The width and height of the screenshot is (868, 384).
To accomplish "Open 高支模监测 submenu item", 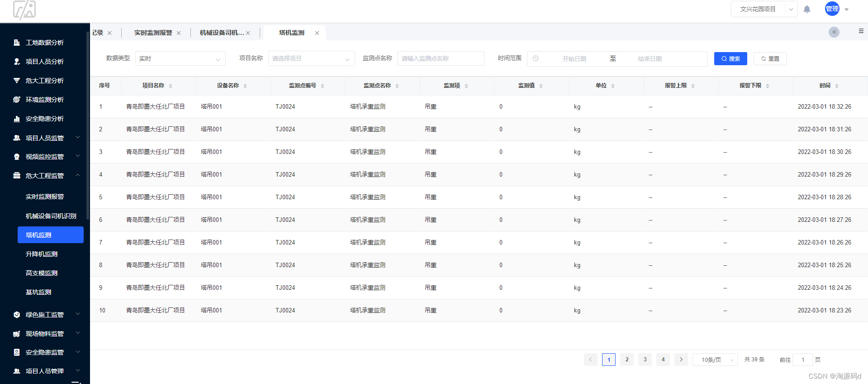I will click(x=42, y=273).
